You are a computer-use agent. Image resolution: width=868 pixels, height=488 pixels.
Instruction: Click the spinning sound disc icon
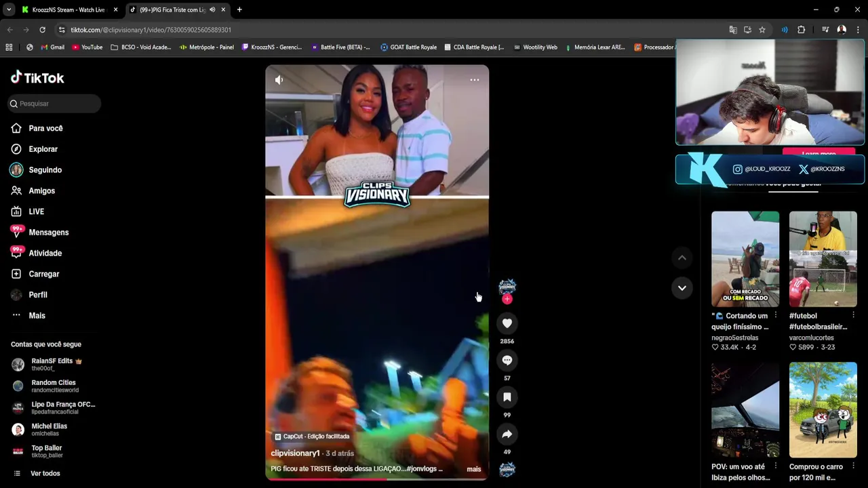click(x=507, y=469)
